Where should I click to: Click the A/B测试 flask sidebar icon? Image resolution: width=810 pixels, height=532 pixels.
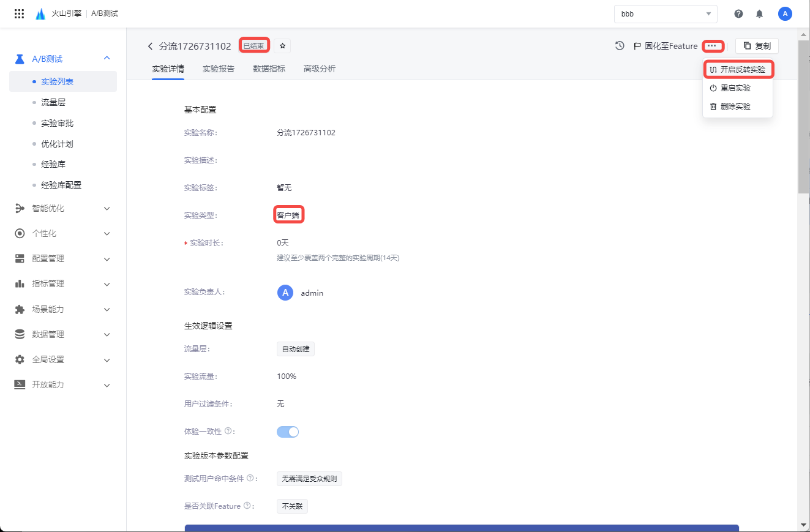pos(20,59)
